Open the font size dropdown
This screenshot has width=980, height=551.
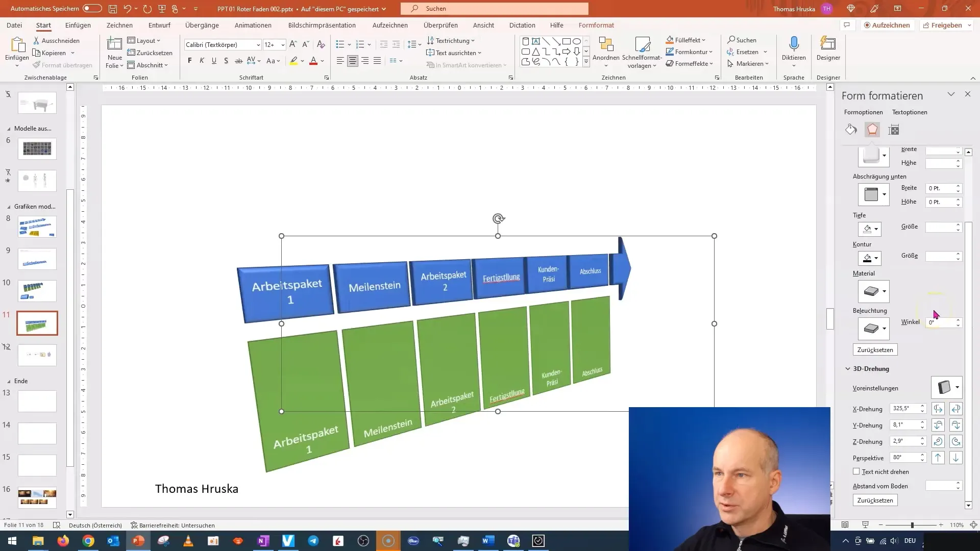tap(283, 44)
